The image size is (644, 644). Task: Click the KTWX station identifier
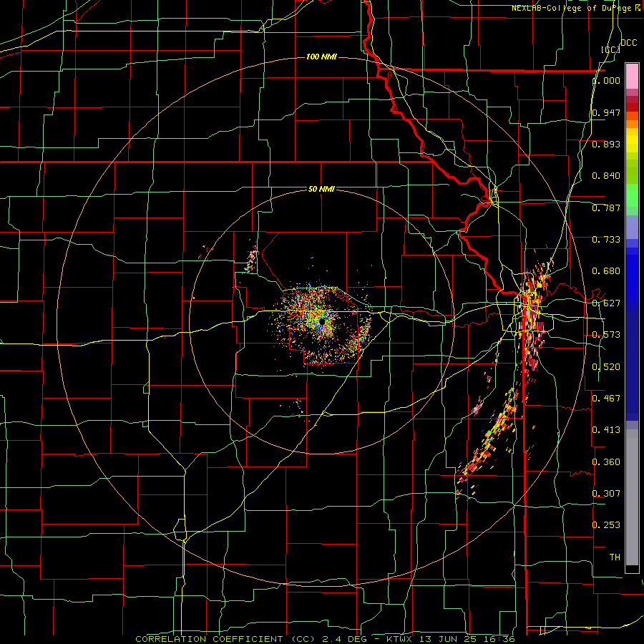pos(399,639)
